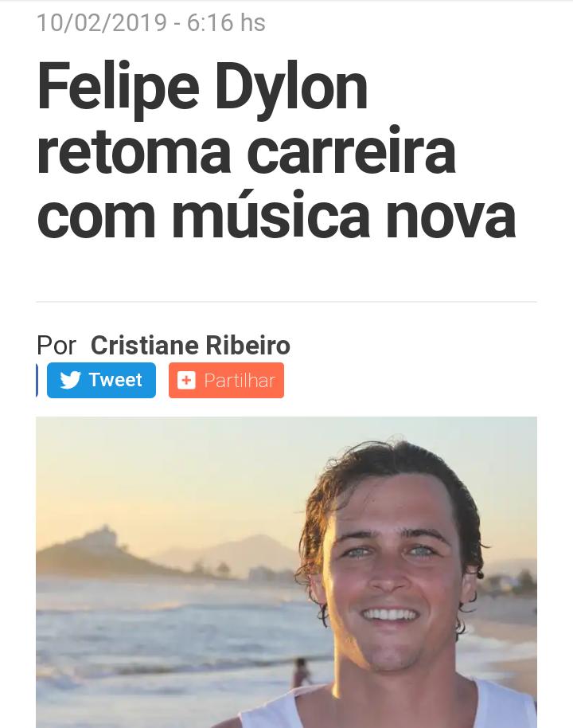Open author Cristiane Ribeiro's page
Image resolution: width=573 pixels, height=728 pixels.
click(x=190, y=346)
